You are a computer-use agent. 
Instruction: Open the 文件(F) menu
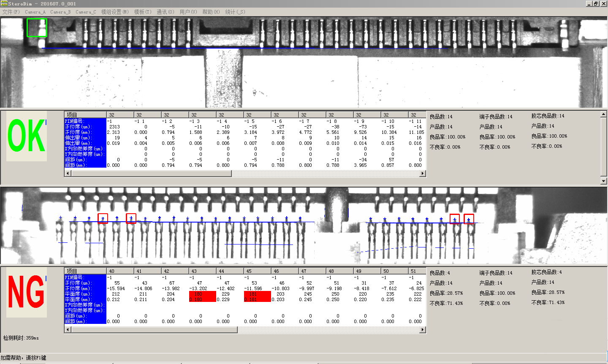click(x=11, y=12)
